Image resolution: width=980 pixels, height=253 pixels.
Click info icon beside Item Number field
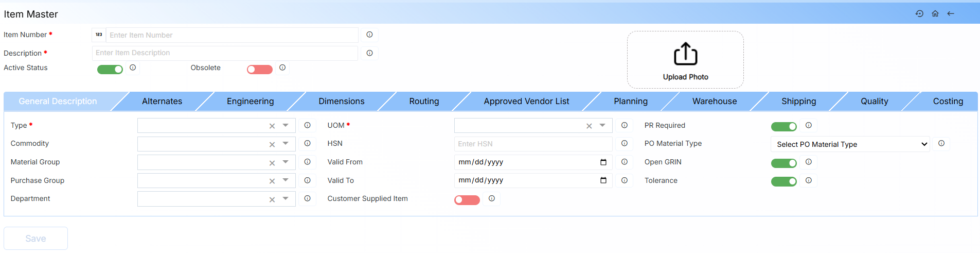(369, 35)
